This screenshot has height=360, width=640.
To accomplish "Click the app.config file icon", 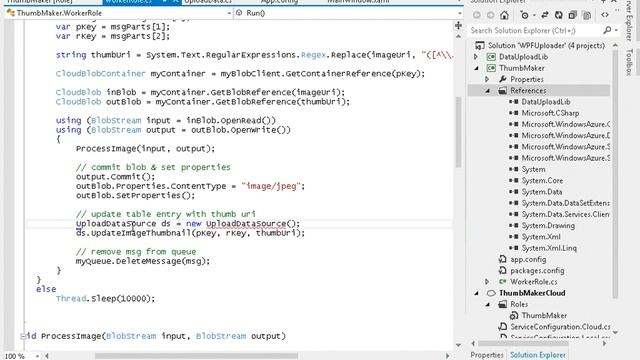I will coord(502,259).
